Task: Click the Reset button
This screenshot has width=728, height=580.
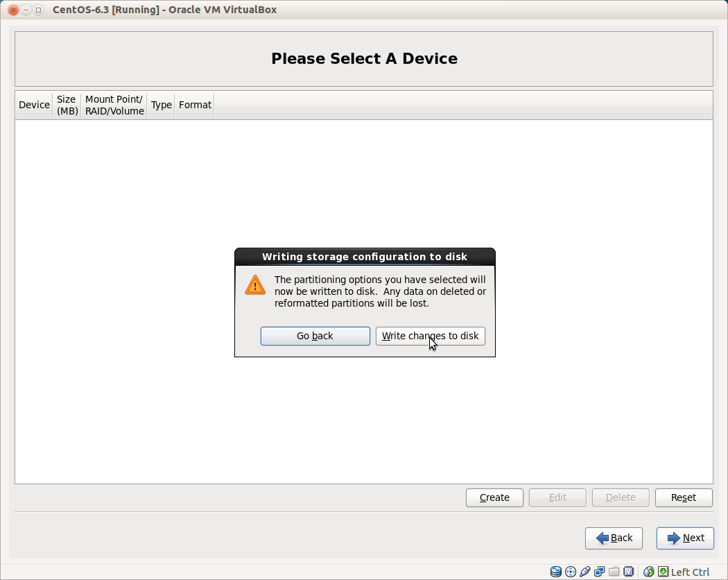Action: pyautogui.click(x=684, y=497)
